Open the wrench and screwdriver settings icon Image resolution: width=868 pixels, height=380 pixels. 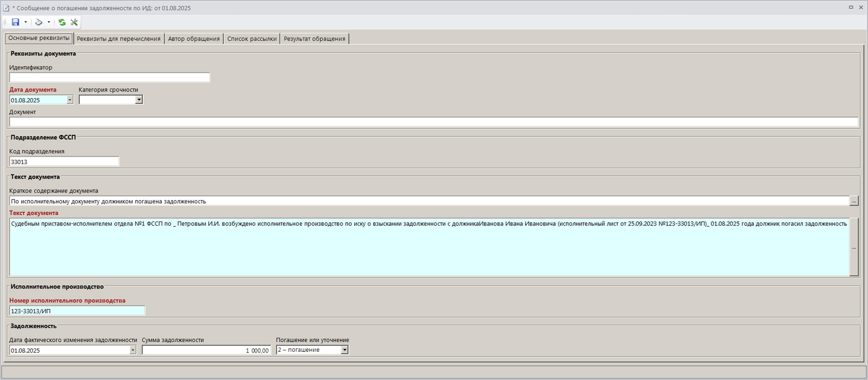pyautogui.click(x=74, y=22)
